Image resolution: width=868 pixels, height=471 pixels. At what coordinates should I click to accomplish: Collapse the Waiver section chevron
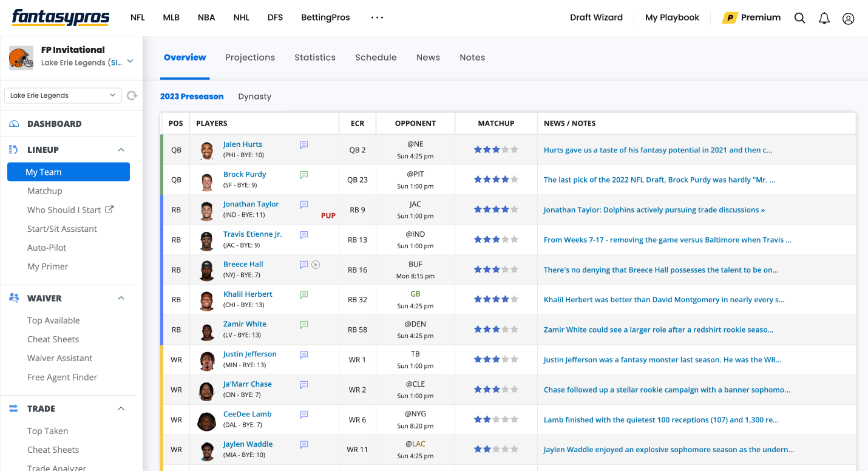[x=121, y=298]
